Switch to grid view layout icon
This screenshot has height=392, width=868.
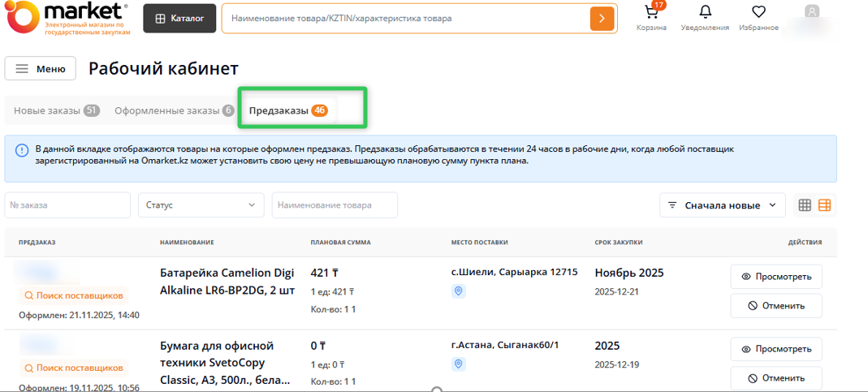click(x=805, y=205)
